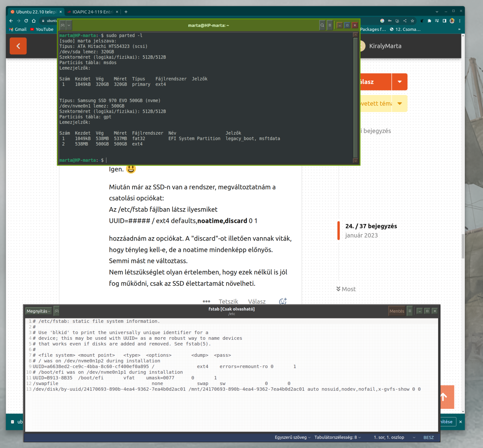Toggle the BESZ insert mode indicator
This screenshot has height=448, width=483.
[429, 437]
